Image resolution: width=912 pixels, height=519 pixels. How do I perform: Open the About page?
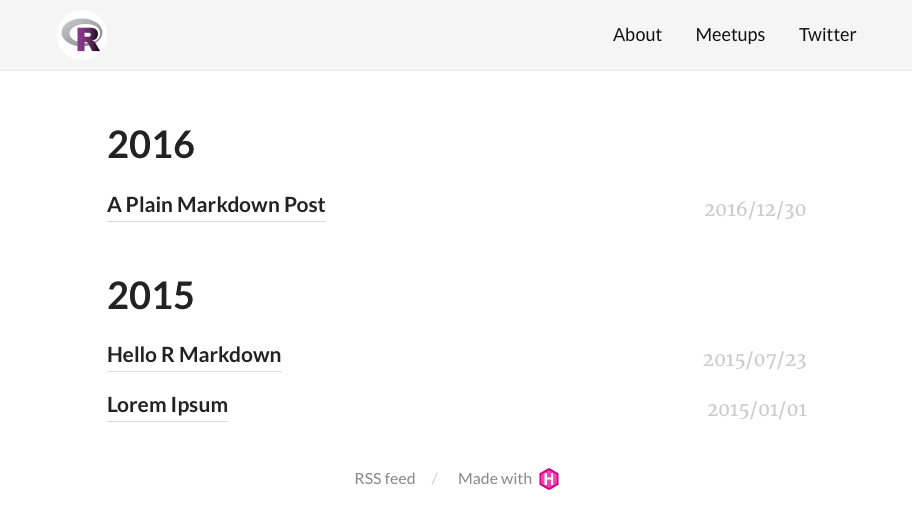[x=637, y=35]
